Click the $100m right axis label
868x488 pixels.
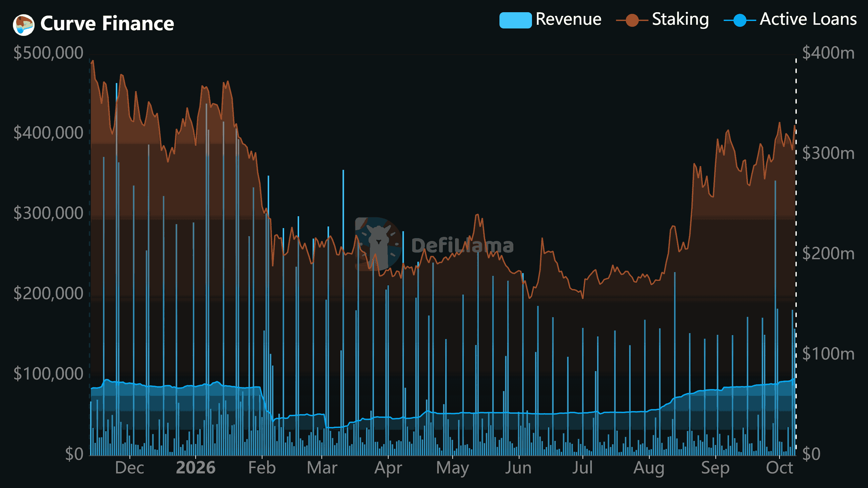(828, 354)
